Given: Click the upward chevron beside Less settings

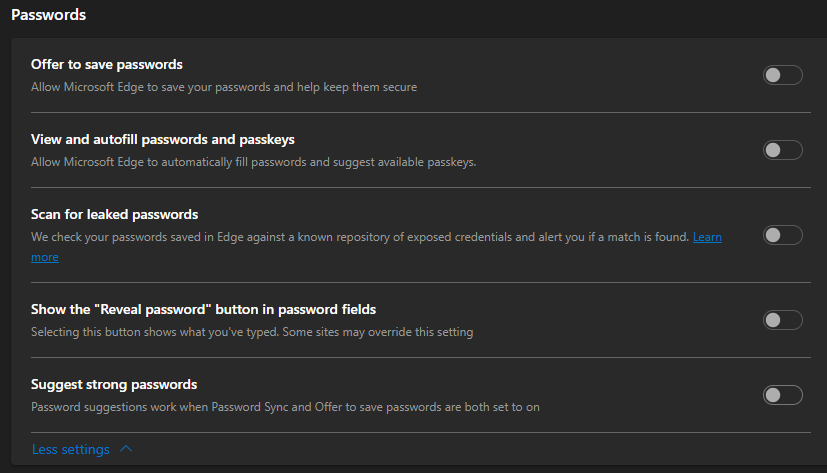Looking at the screenshot, I should 126,449.
